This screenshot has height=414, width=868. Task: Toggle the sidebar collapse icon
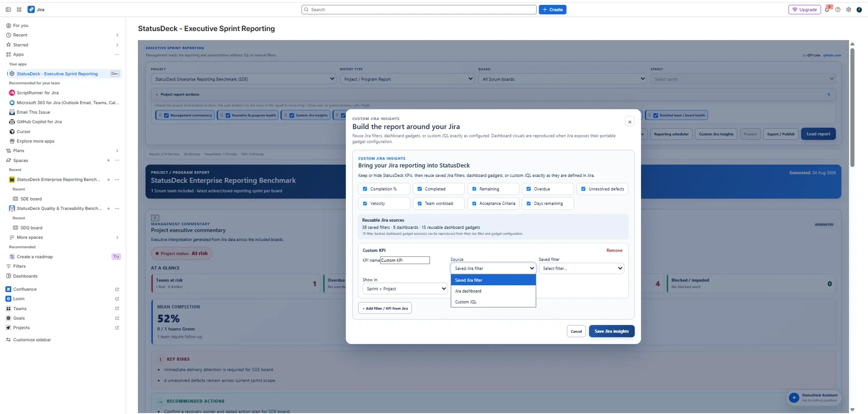(8, 10)
